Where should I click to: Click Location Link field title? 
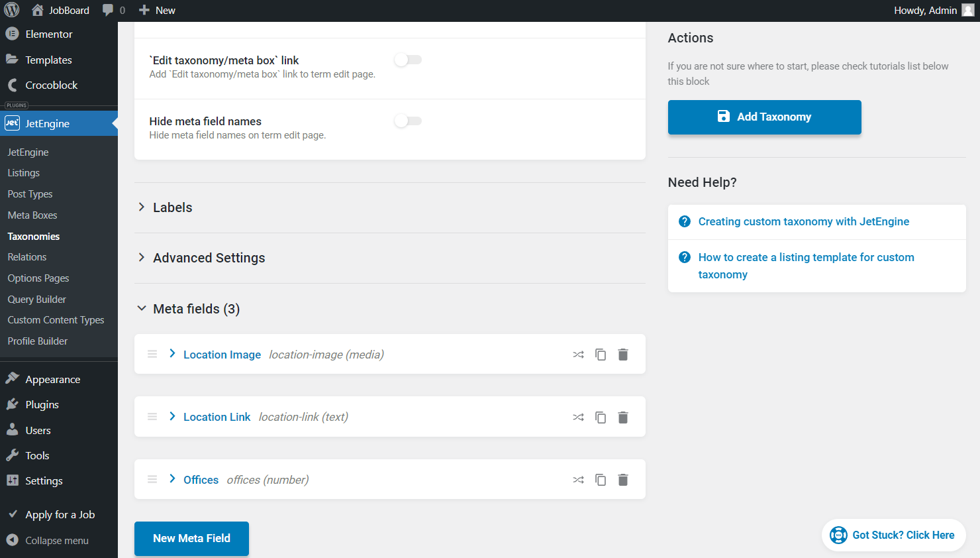coord(217,417)
